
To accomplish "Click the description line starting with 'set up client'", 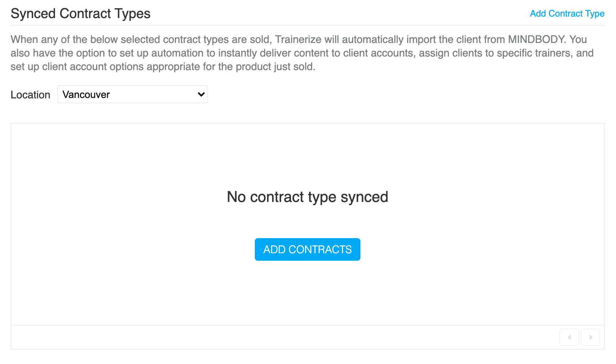I will click(163, 67).
